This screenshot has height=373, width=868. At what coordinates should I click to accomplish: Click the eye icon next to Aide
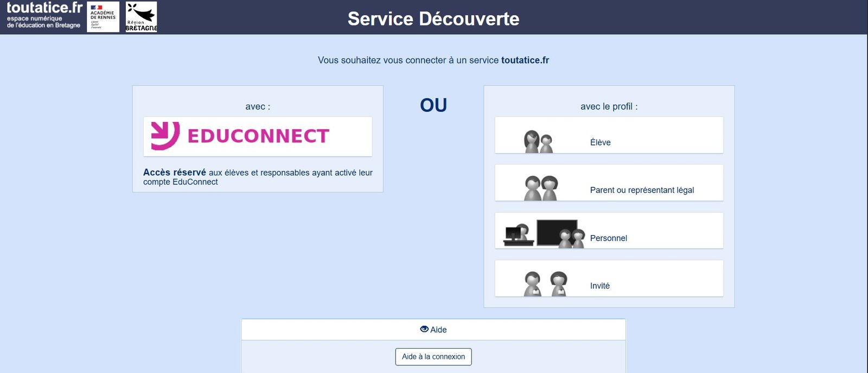pos(424,329)
